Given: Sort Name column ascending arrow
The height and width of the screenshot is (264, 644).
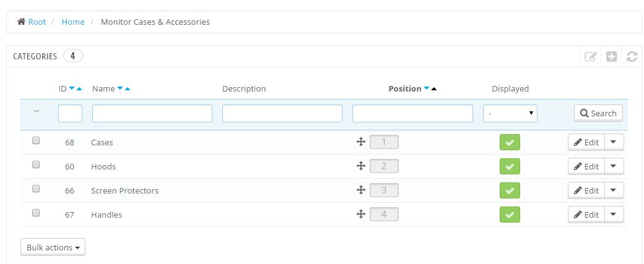Looking at the screenshot, I should (x=128, y=88).
